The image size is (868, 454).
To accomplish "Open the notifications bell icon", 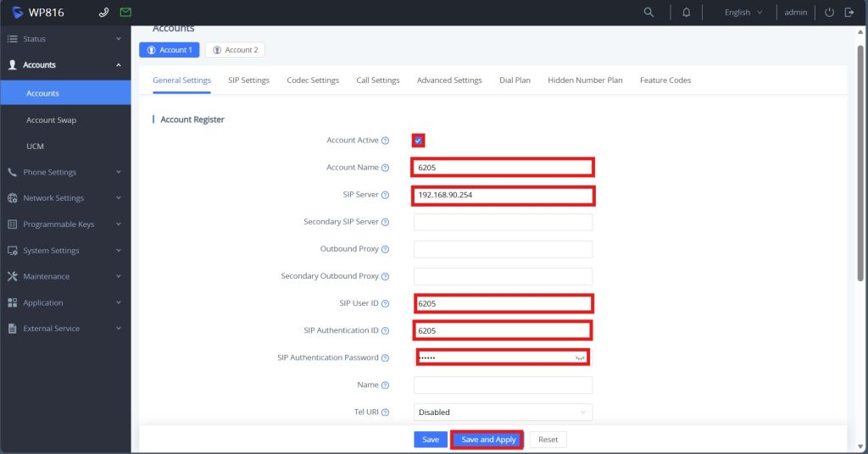I will click(x=687, y=13).
